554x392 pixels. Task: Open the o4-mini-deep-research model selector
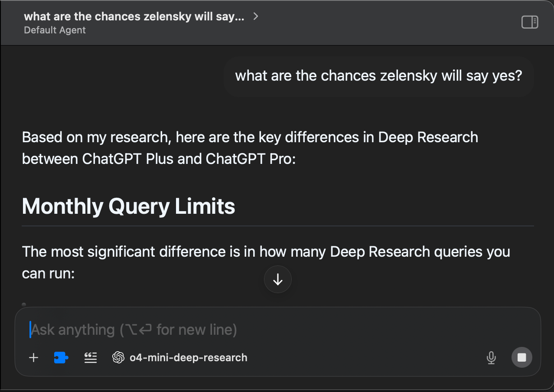coord(180,358)
